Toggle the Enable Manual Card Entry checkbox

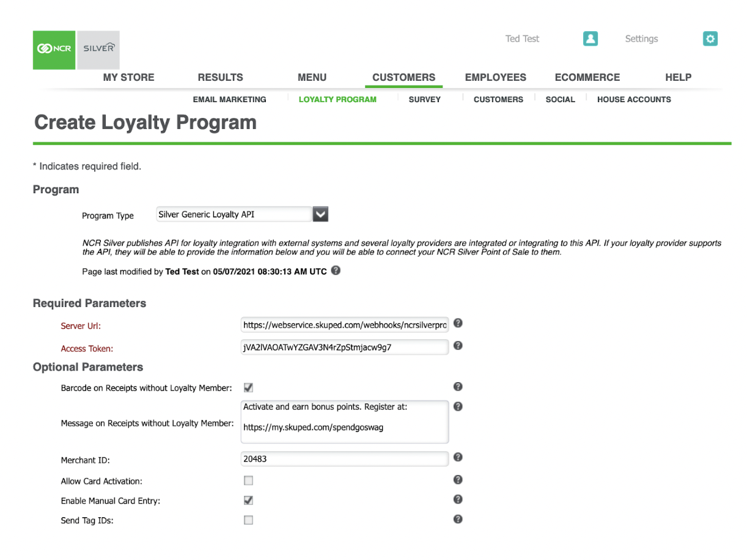(x=248, y=501)
